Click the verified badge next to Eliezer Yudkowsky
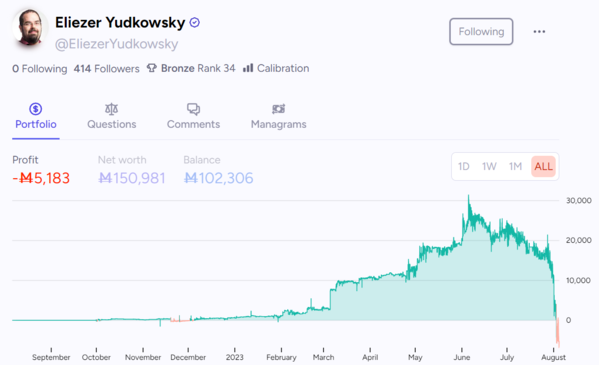Image resolution: width=599 pixels, height=365 pixels. (194, 23)
